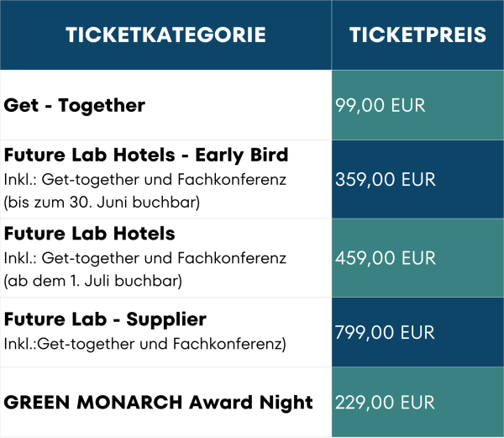504x438 pixels.
Task: Select the 359,00 EUR price
Action: point(385,179)
